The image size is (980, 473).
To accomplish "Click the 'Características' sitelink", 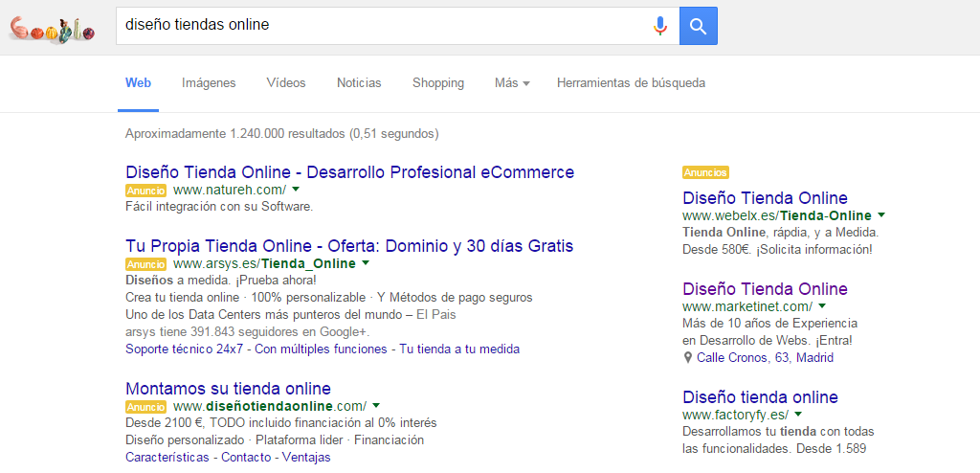I will [x=167, y=458].
